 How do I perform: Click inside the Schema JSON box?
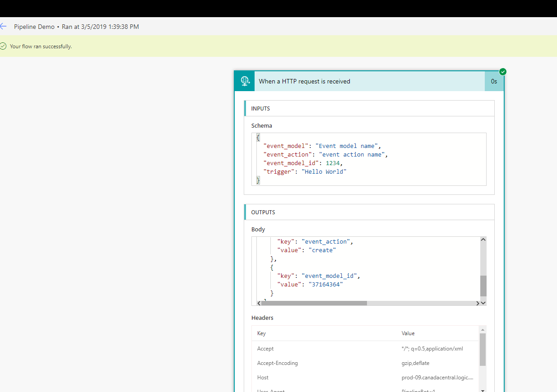(369, 159)
